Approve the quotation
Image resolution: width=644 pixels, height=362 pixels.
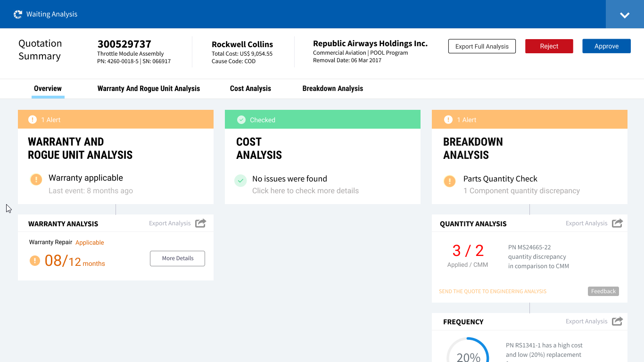(606, 46)
